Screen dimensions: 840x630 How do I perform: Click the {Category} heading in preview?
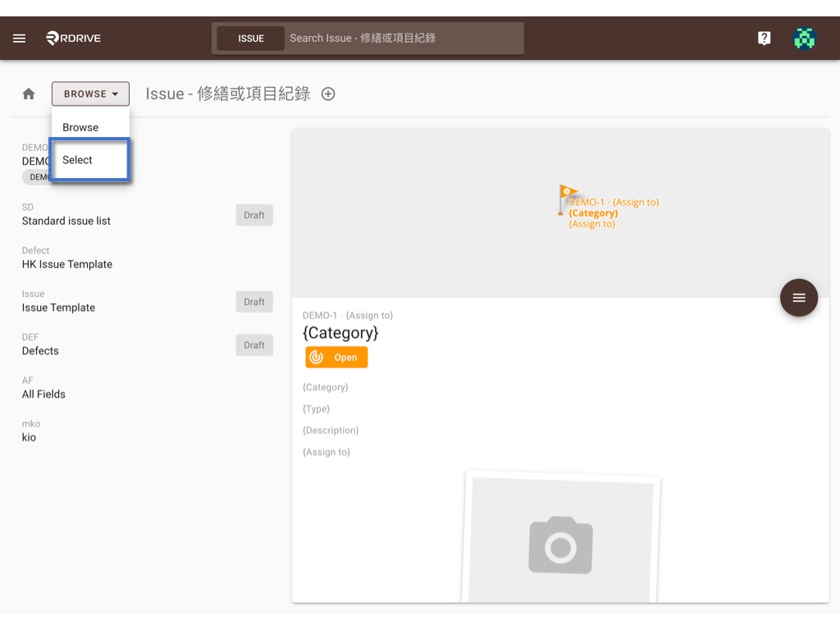click(x=340, y=333)
